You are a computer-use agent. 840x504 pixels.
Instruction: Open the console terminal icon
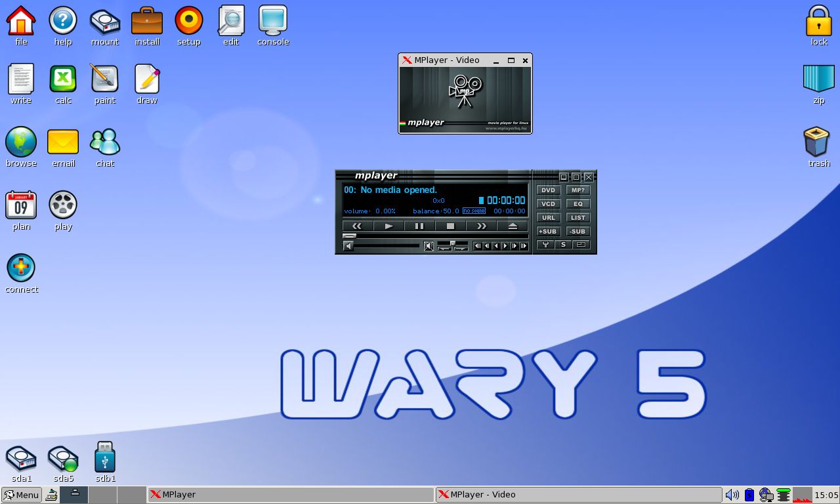point(273,26)
